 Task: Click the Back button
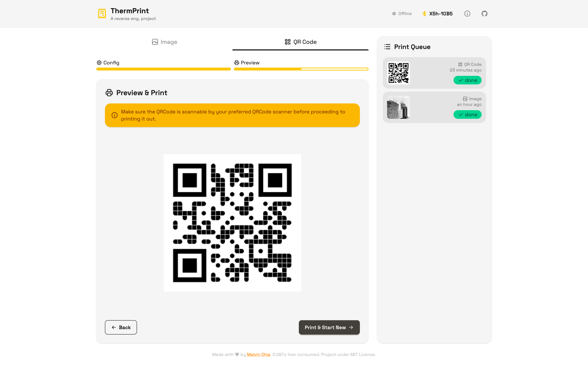click(121, 327)
